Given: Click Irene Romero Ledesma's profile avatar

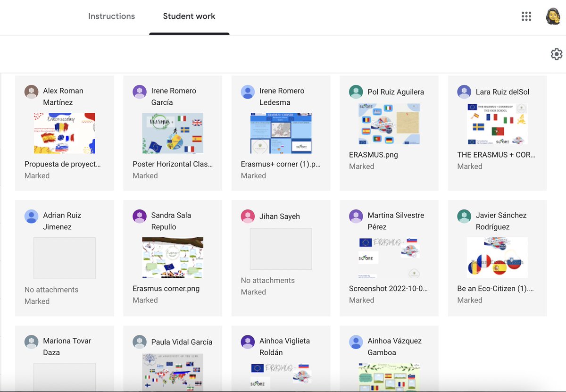Looking at the screenshot, I should pos(248,92).
